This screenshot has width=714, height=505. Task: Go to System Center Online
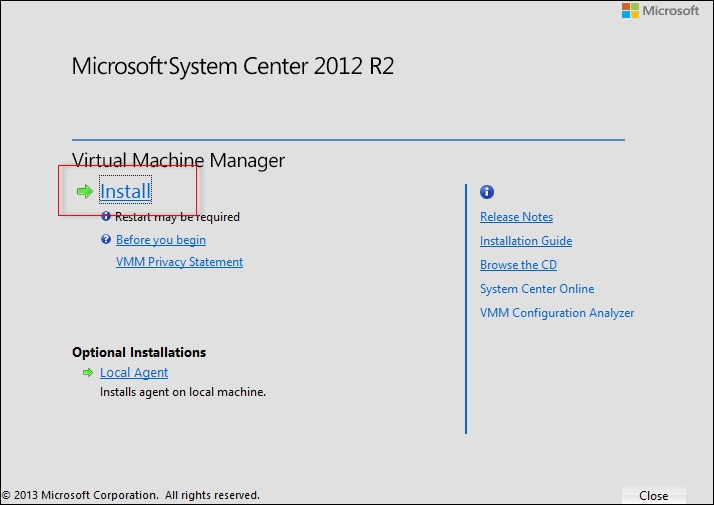coord(537,289)
